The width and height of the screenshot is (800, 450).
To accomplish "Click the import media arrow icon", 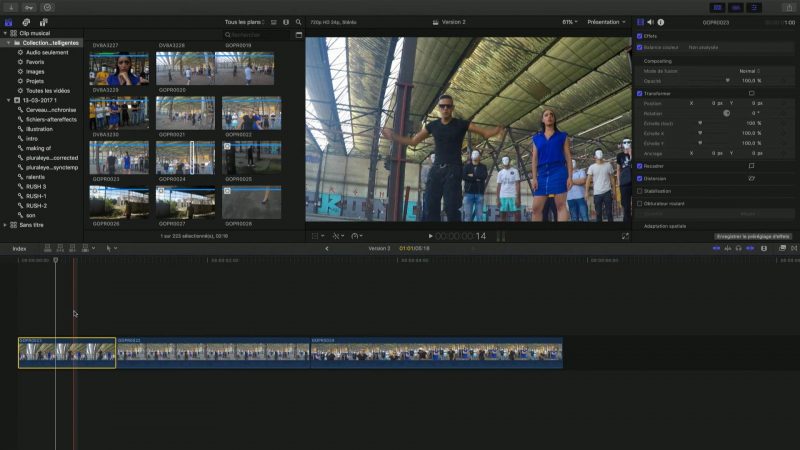I will [x=11, y=7].
